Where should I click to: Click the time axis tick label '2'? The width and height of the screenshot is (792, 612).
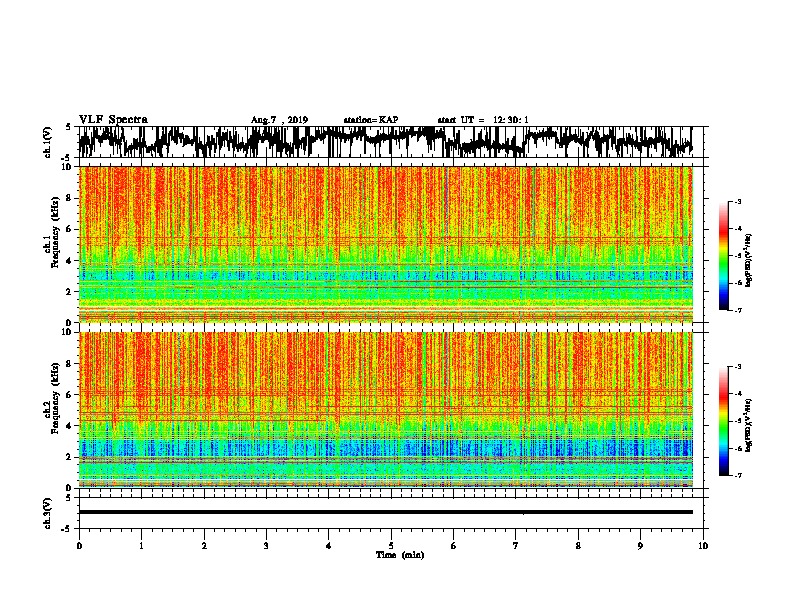204,546
